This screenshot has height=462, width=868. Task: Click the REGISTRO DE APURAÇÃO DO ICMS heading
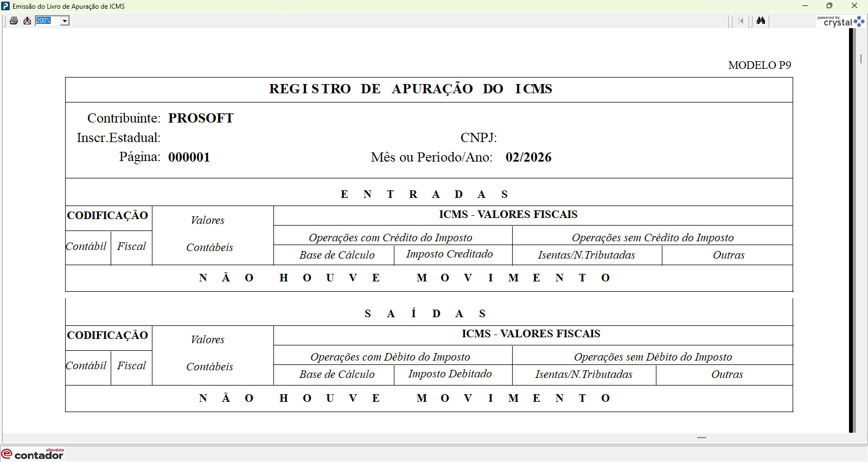click(x=411, y=89)
